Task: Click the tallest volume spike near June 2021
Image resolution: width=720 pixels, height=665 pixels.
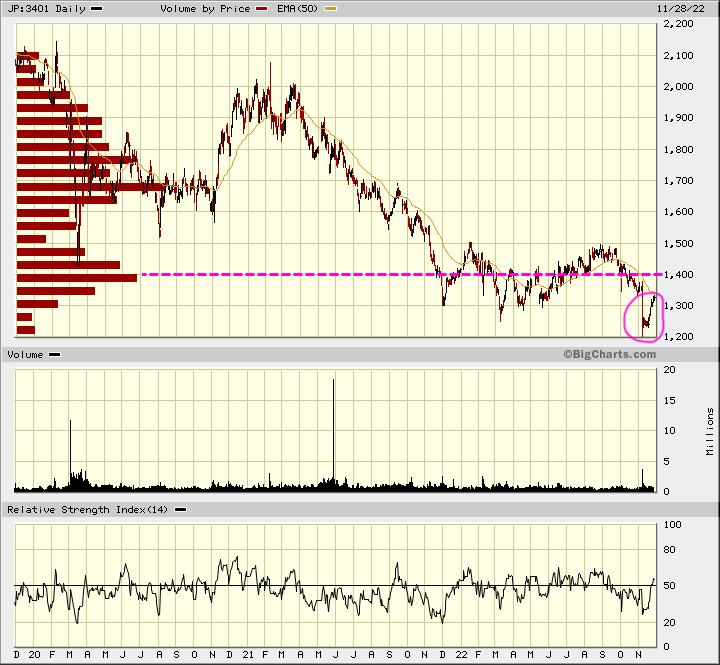Action: point(333,434)
